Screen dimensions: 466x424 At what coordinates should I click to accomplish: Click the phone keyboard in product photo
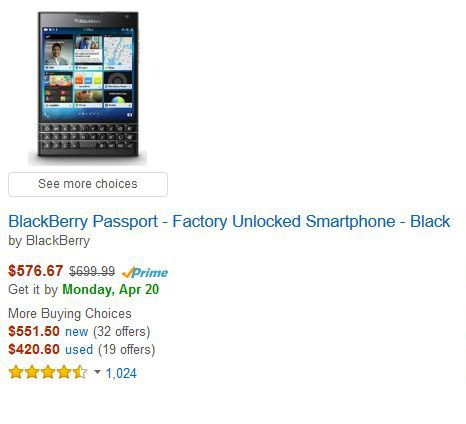pyautogui.click(x=88, y=137)
